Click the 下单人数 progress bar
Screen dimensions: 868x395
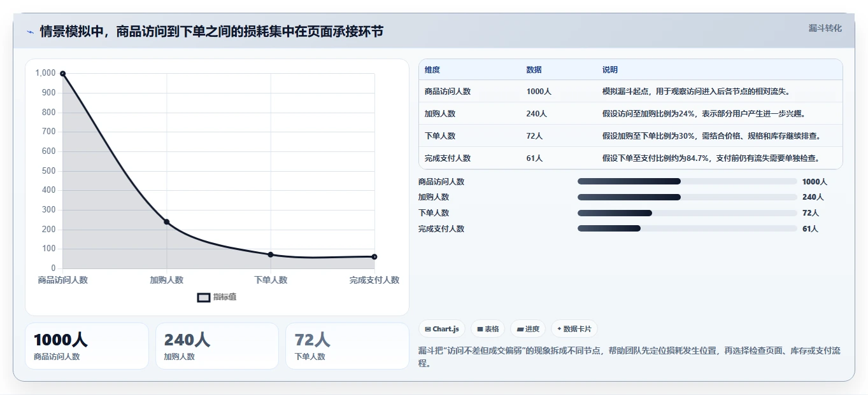[x=687, y=213]
